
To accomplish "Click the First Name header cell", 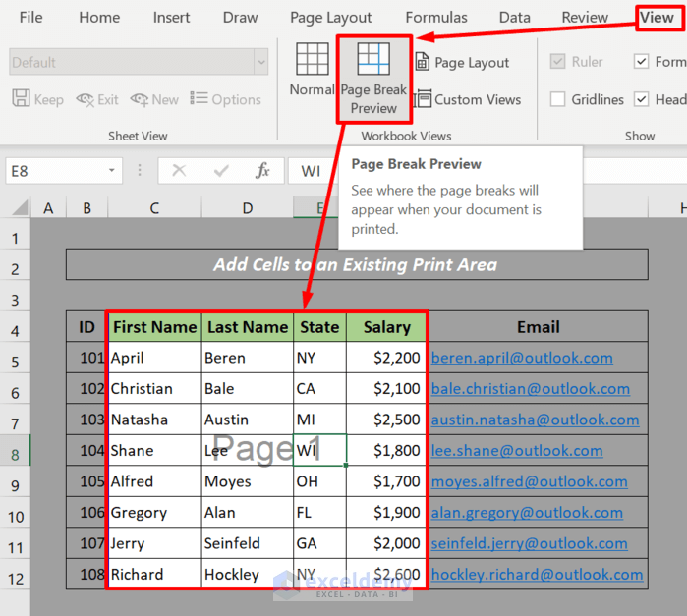I will pos(154,327).
